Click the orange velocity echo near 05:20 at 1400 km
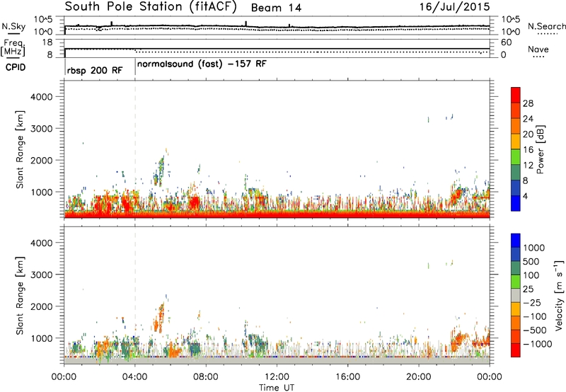566x392 pixels. click(156, 325)
